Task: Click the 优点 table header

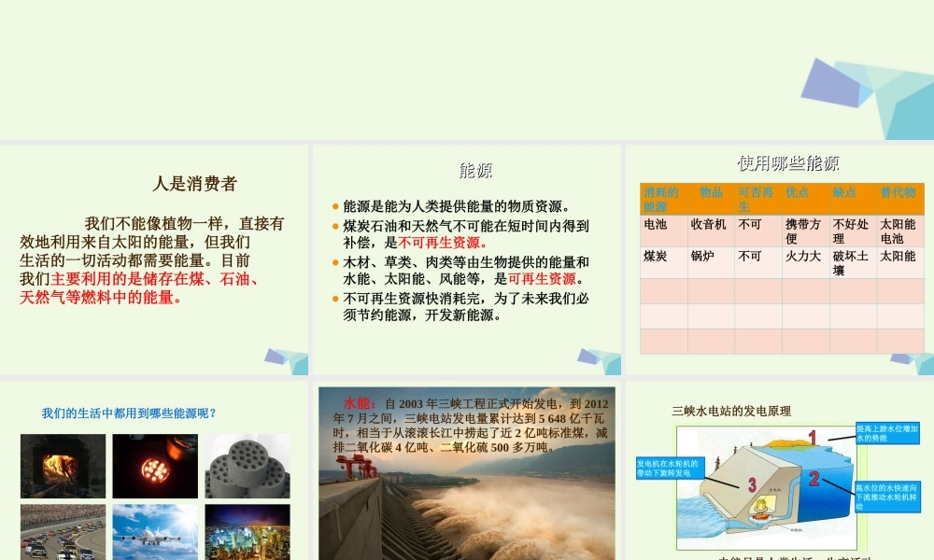Action: coord(805,200)
